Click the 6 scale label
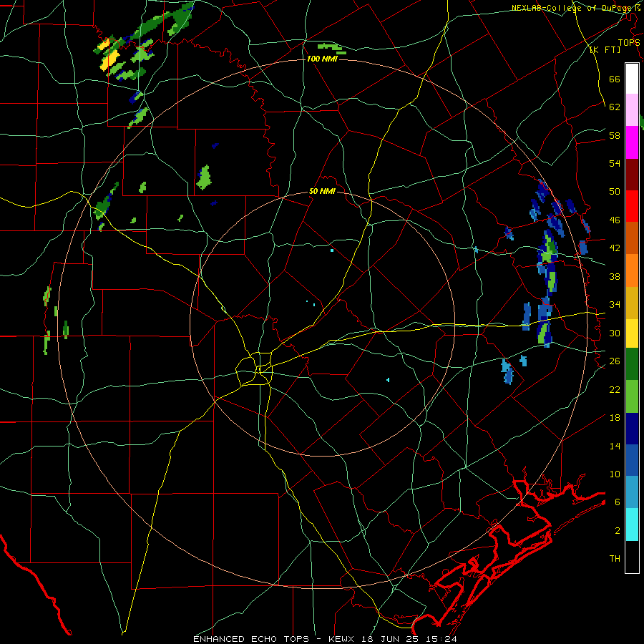This screenshot has height=644, width=644. [x=618, y=502]
